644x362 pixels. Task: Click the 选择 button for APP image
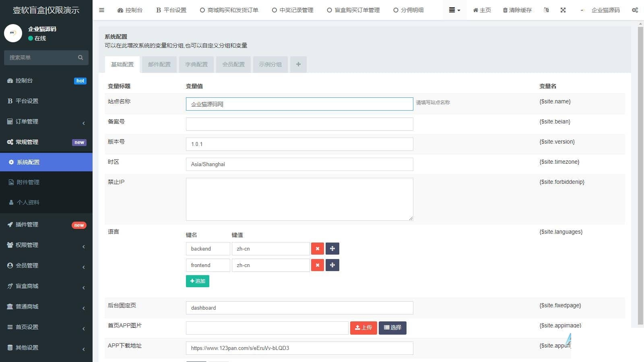coord(392,328)
